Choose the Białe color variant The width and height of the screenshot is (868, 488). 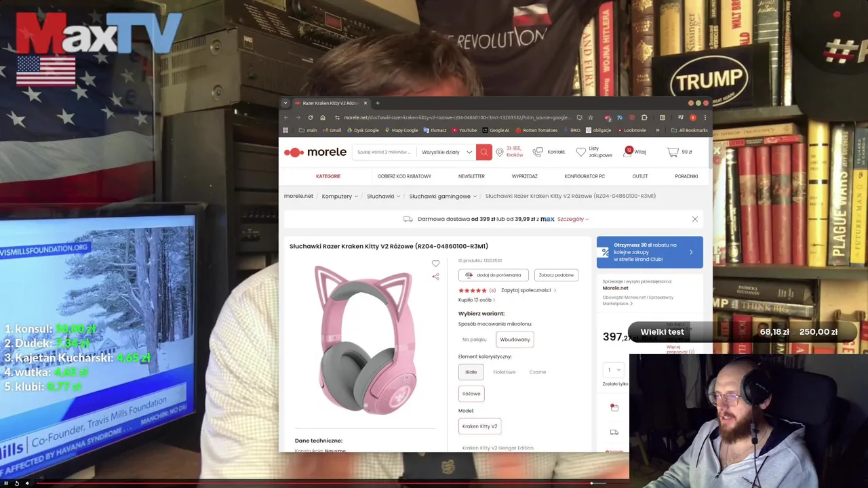tap(471, 371)
